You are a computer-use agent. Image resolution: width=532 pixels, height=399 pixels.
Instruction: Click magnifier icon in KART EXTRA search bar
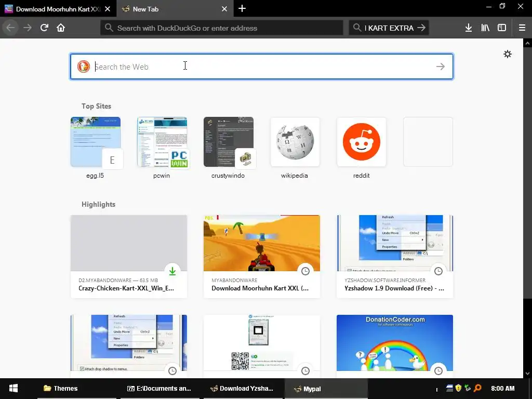click(357, 28)
